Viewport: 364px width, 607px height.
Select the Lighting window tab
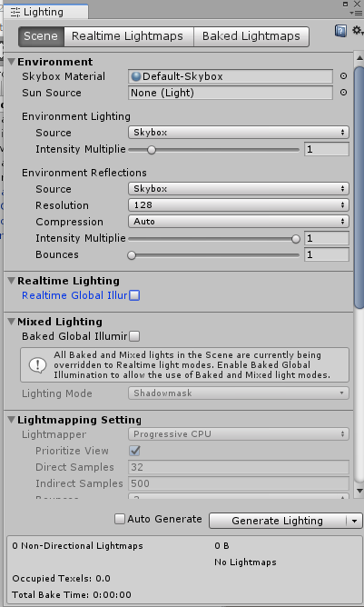[45, 12]
